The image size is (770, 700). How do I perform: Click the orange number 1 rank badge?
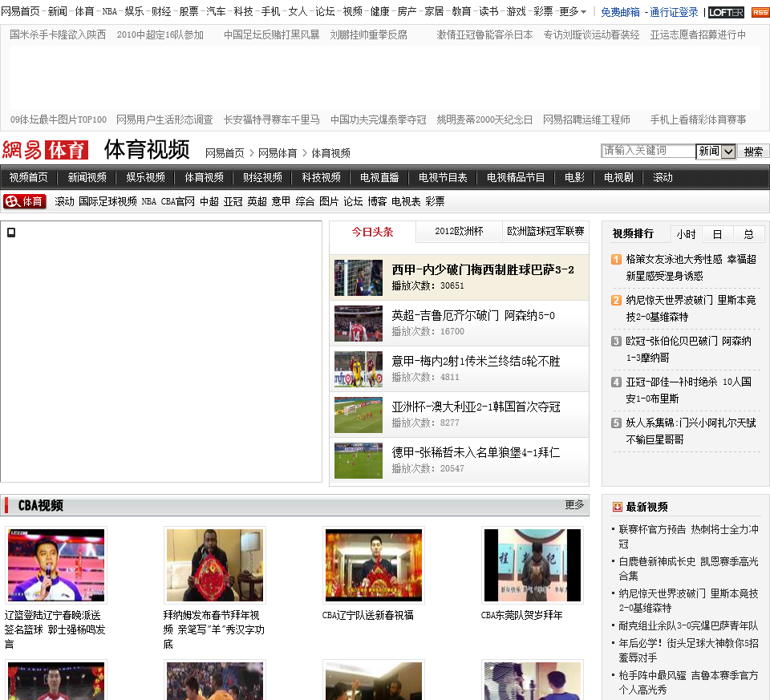[616, 259]
